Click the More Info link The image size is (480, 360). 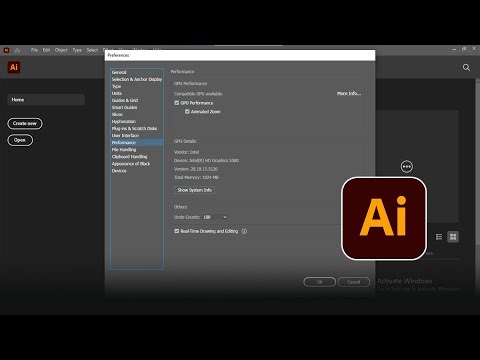[x=349, y=93]
